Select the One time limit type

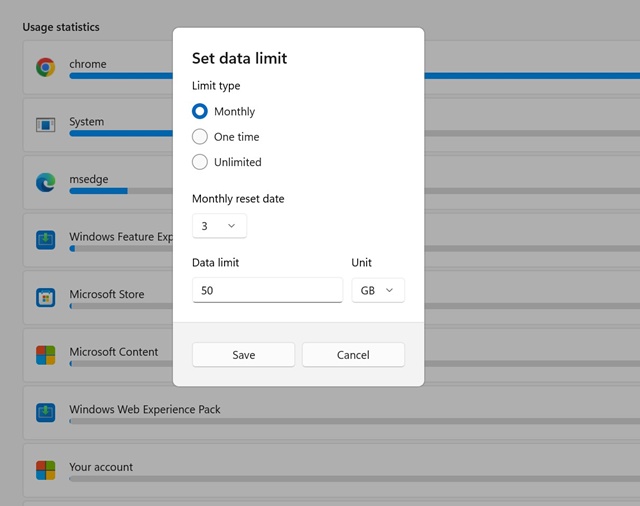coord(200,137)
